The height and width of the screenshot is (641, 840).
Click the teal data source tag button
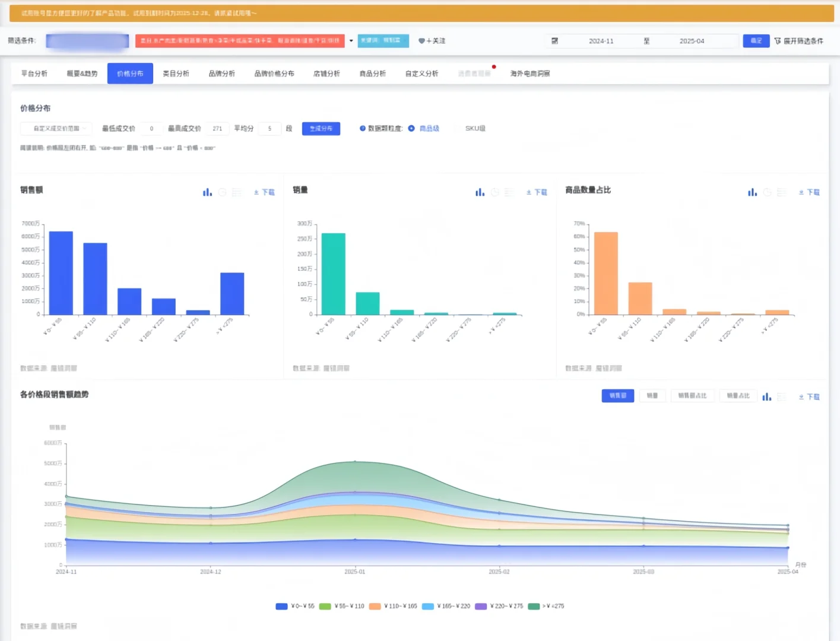383,41
